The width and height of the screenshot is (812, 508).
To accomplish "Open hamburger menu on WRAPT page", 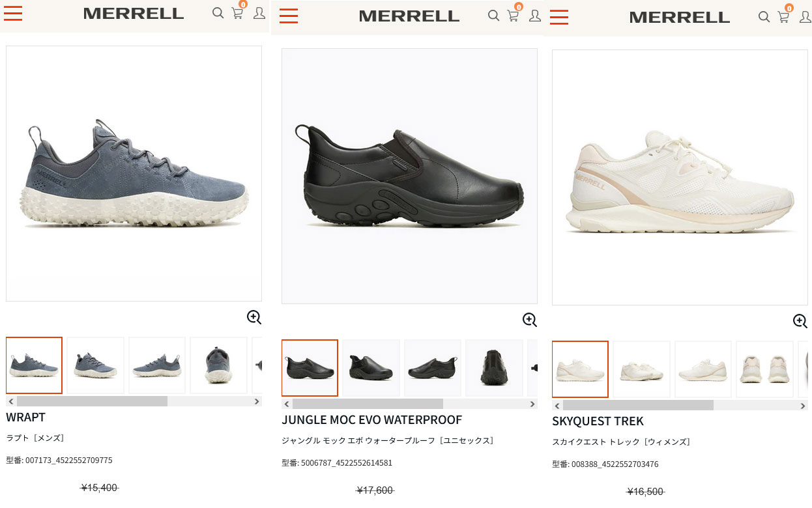I will point(13,13).
